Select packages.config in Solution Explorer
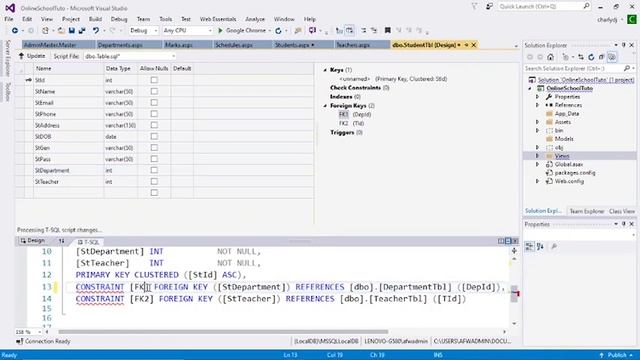The image size is (640, 360). (x=575, y=173)
